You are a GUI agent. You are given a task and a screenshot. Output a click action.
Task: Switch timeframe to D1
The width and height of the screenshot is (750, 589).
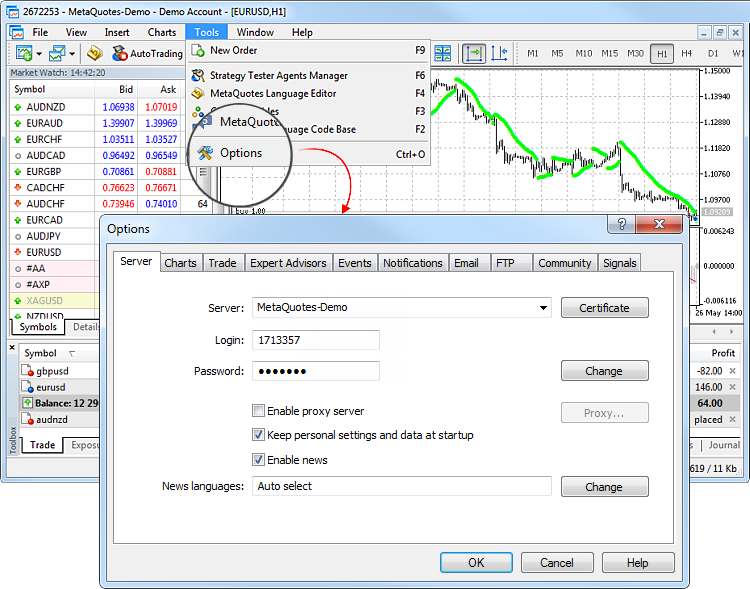(713, 54)
